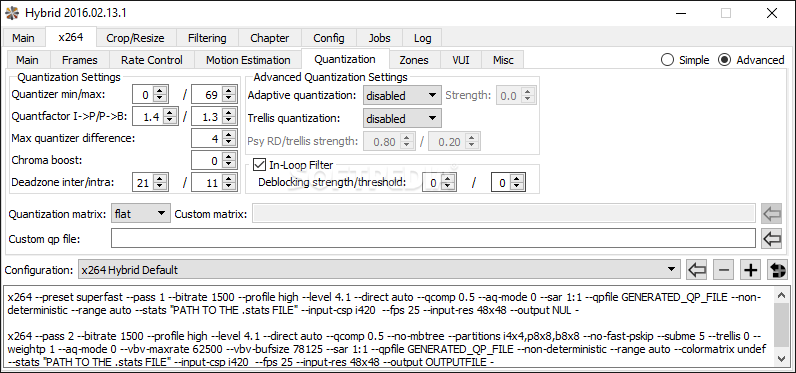Open the VUI sub-tab
796x373 pixels.
pos(460,60)
